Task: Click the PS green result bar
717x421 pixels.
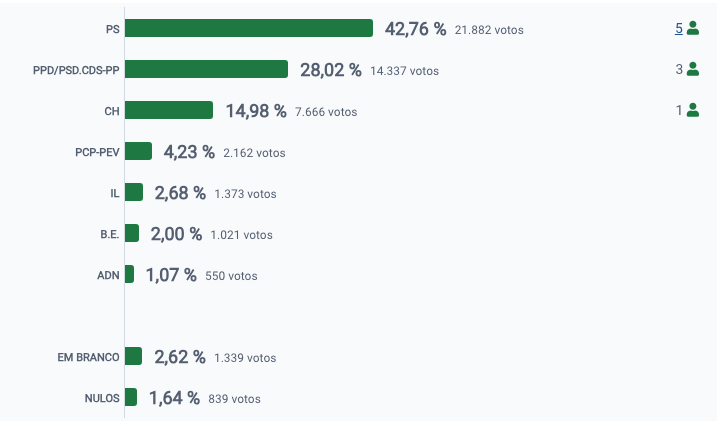Action: [249, 29]
